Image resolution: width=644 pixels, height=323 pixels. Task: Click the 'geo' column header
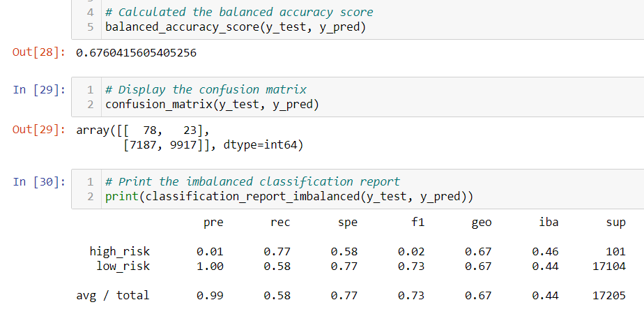[x=482, y=223]
